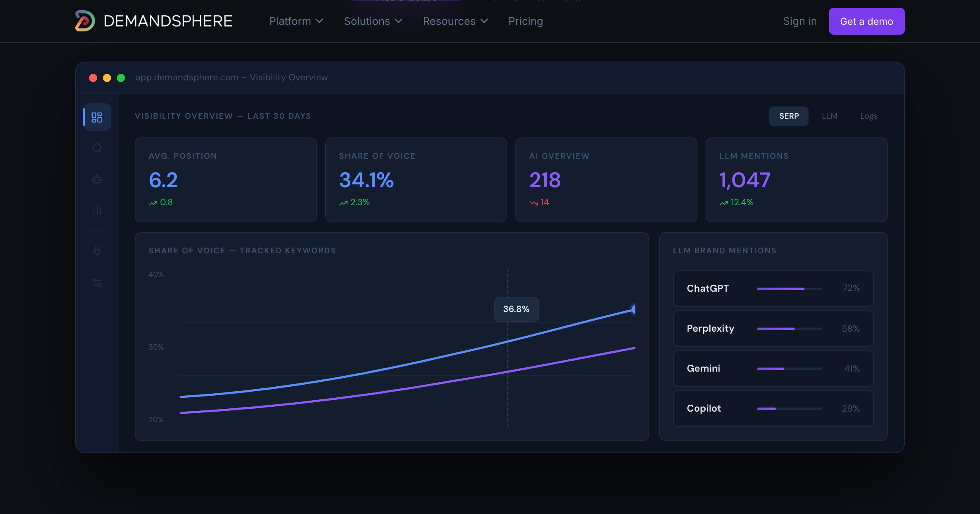Click the Get a demo button
Image resolution: width=980 pixels, height=514 pixels.
coord(866,21)
